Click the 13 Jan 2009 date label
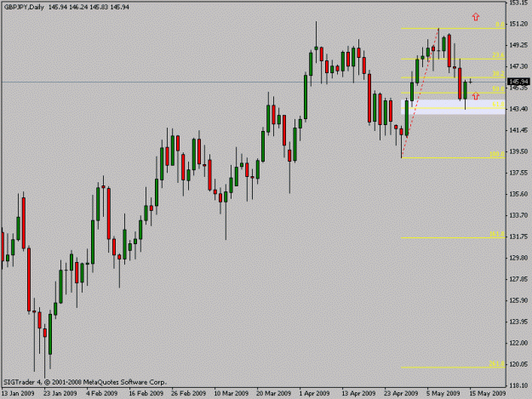 tap(18, 393)
